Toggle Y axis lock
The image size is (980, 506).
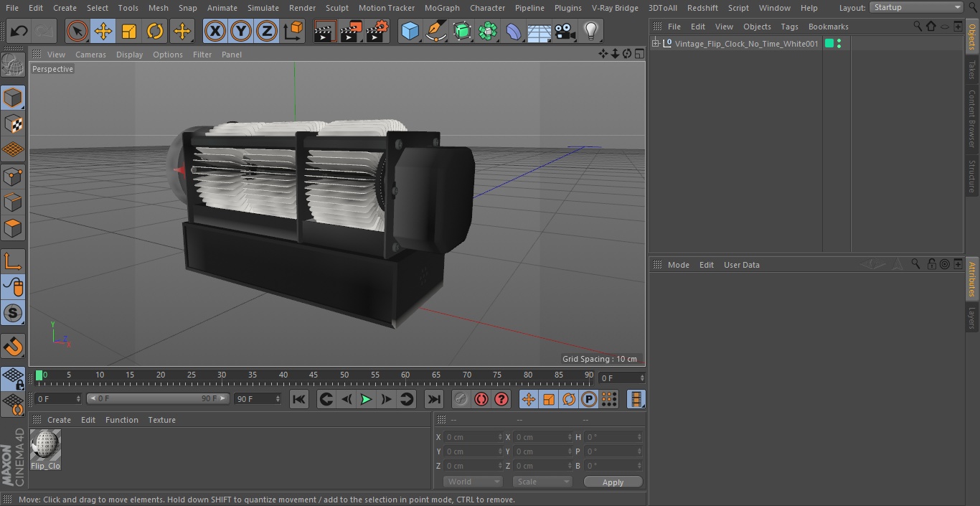[241, 31]
